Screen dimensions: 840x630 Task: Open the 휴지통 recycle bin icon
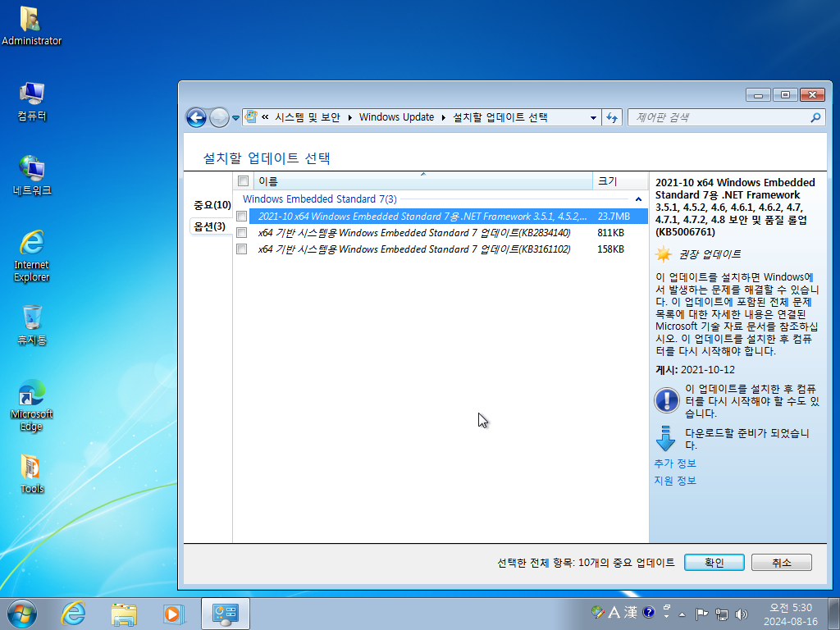pos(32,325)
